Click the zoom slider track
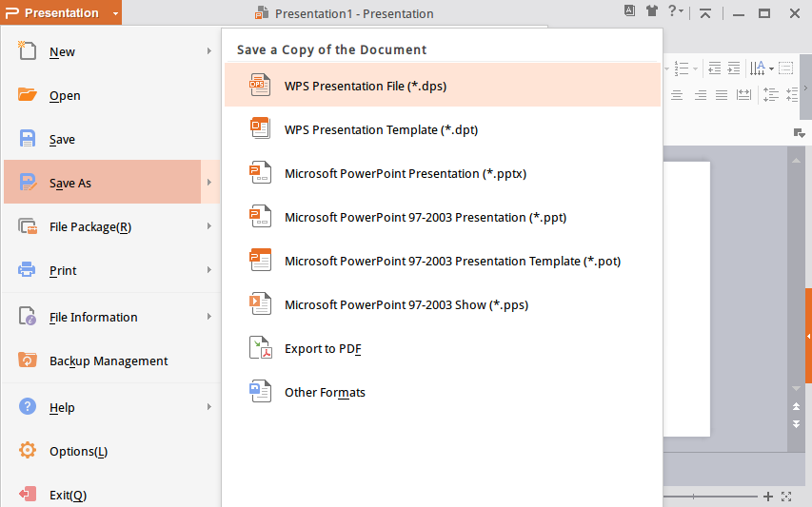This screenshot has width=812, height=507. pos(712,497)
